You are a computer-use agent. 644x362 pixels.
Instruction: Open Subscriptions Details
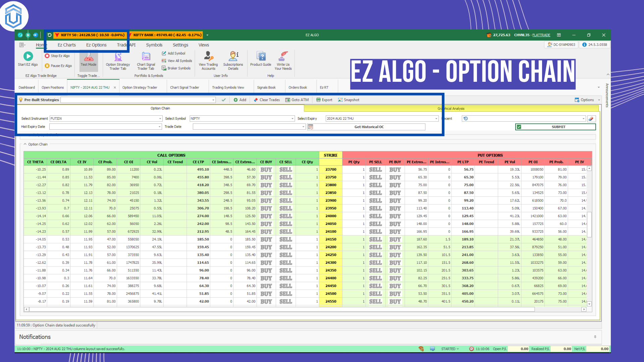[x=233, y=61]
